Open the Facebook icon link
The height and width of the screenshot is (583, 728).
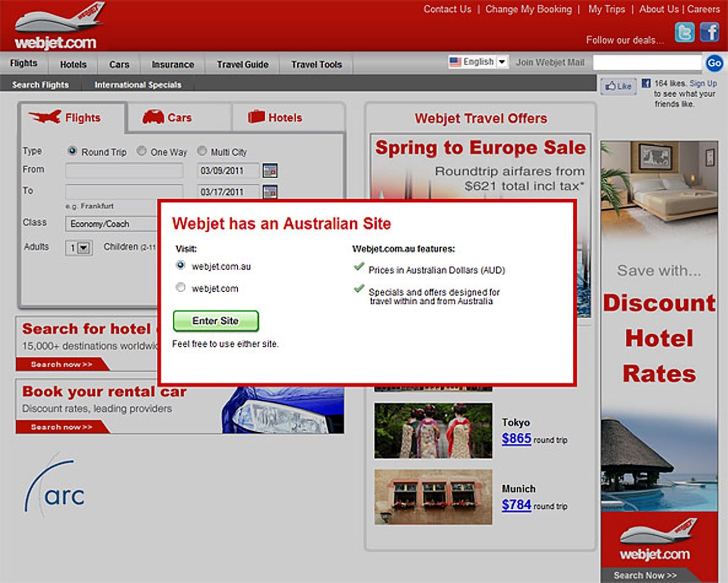[x=709, y=33]
